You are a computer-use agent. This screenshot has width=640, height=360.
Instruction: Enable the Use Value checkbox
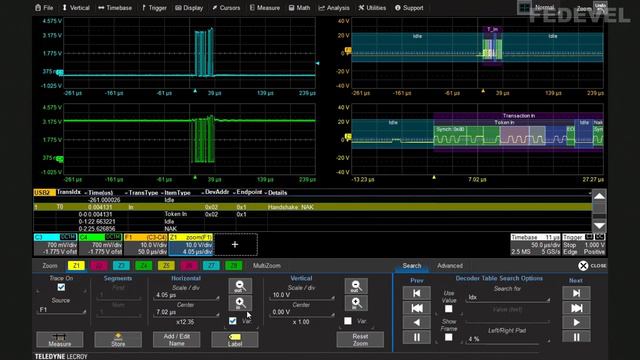pos(449,309)
